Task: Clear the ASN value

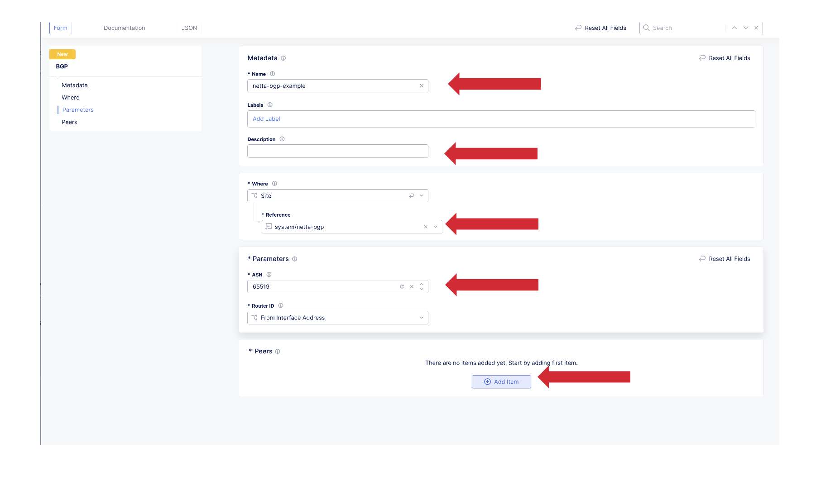Action: (412, 287)
